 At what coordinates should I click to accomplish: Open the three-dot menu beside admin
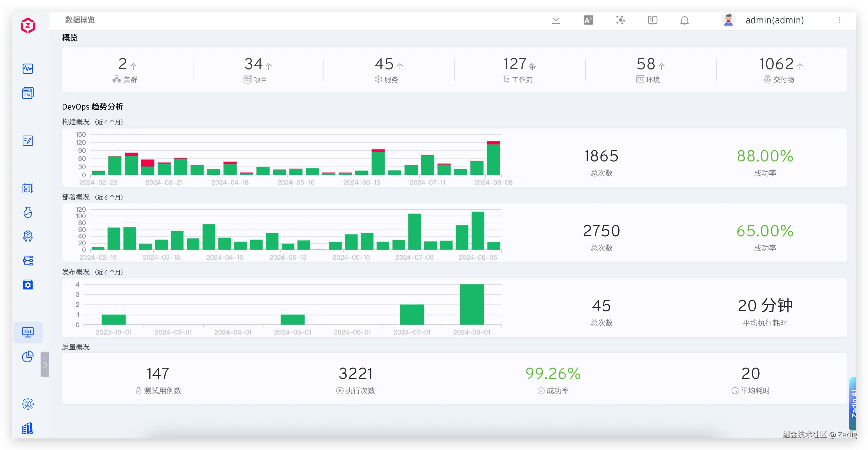(839, 20)
